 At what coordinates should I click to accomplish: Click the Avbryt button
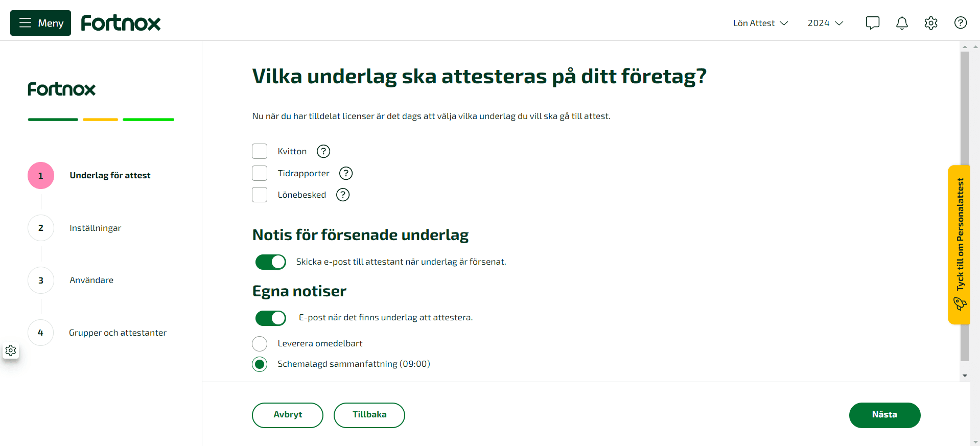point(288,415)
